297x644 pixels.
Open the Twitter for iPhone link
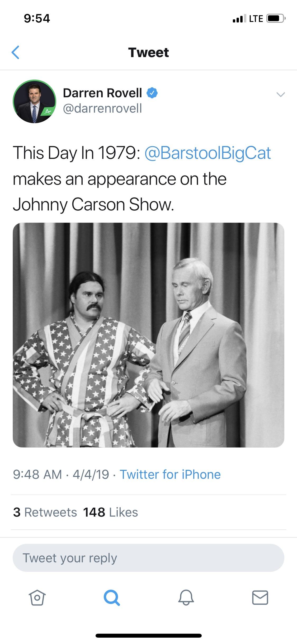170,474
